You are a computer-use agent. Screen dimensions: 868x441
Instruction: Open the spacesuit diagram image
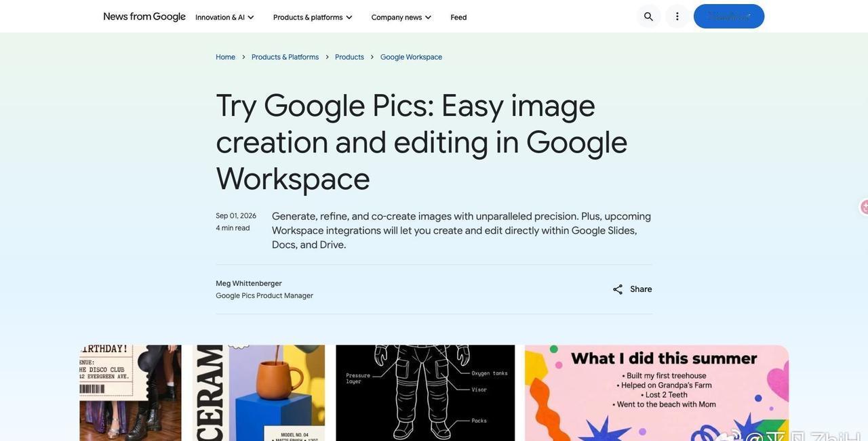pyautogui.click(x=425, y=393)
